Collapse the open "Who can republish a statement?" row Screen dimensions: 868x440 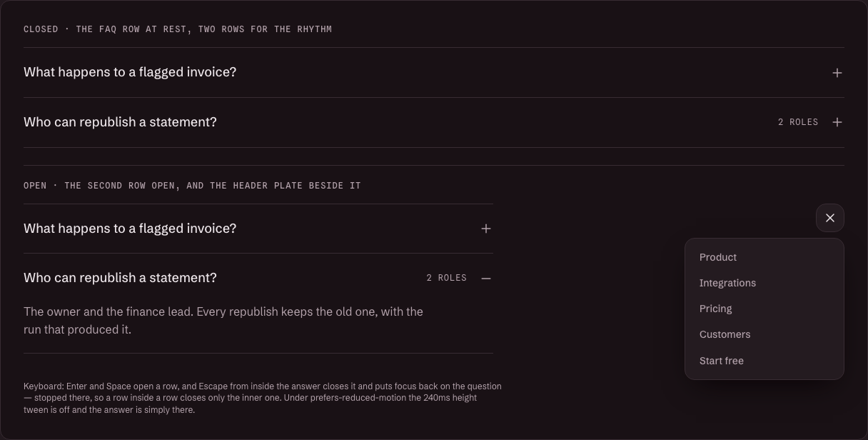pos(258,278)
